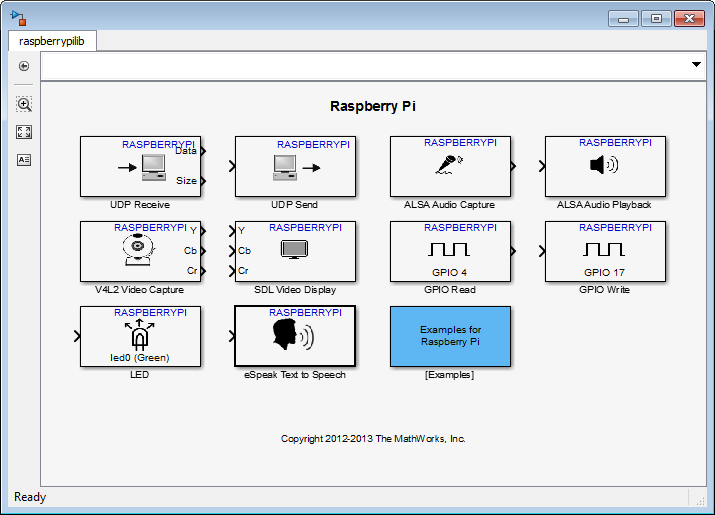Select the UDP Receive block
This screenshot has width=715, height=515.
click(140, 166)
